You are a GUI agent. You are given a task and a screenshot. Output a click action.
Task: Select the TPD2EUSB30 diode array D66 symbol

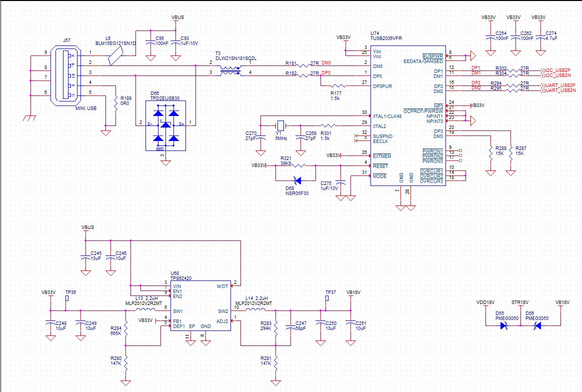[x=165, y=125]
